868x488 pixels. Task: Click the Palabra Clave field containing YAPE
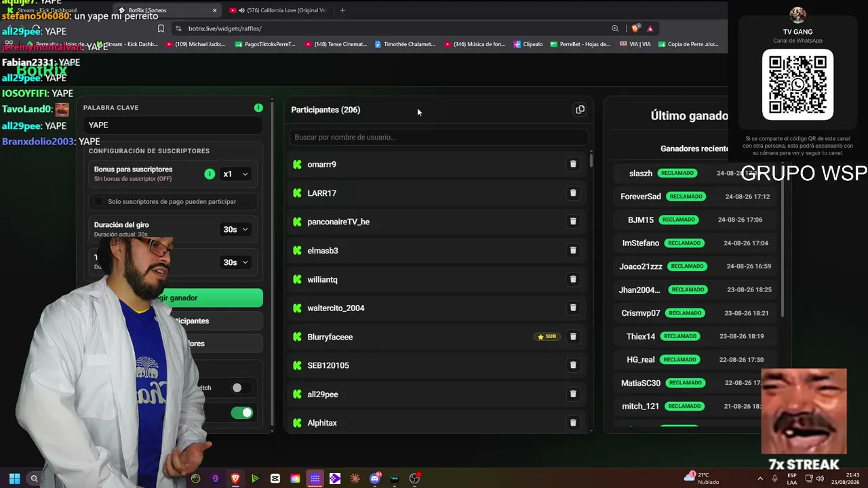coord(172,125)
